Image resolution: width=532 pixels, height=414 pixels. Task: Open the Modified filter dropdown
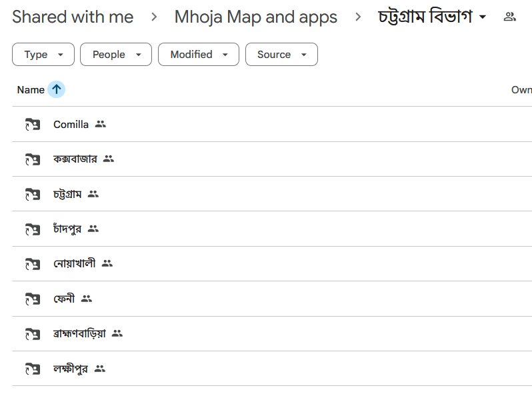click(199, 54)
